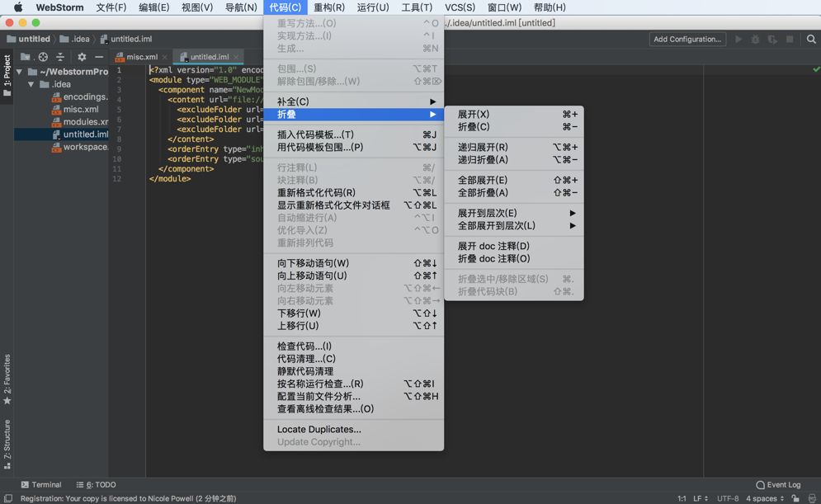Open the 编辑(E) menu
This screenshot has width=821, height=504.
tap(154, 7)
